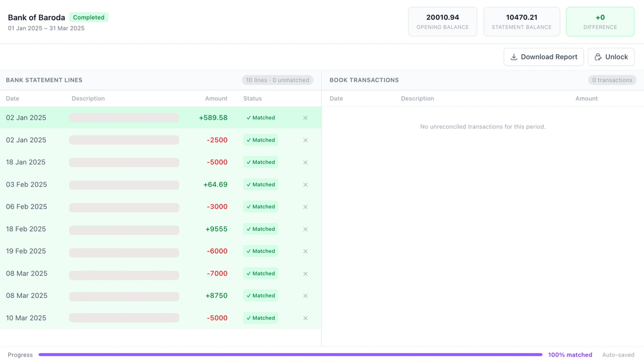Click the Matched badge on the -3000 row
Screen dimensions: 644x361
click(x=261, y=207)
